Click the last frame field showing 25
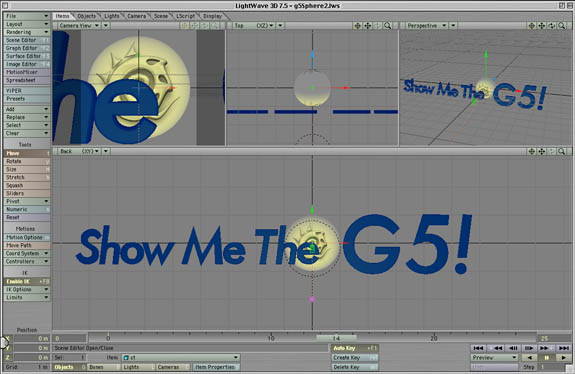 tap(554, 338)
